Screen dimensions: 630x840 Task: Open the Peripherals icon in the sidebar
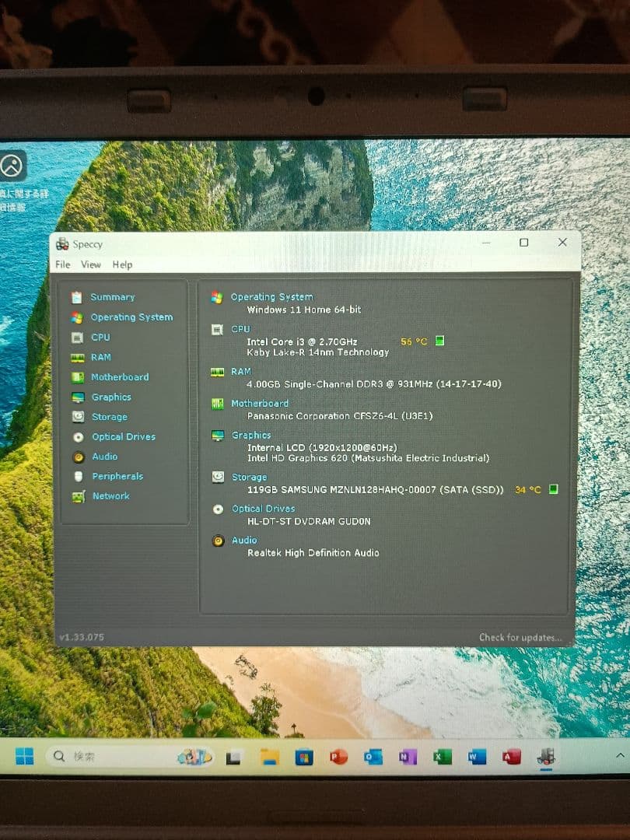click(x=78, y=477)
